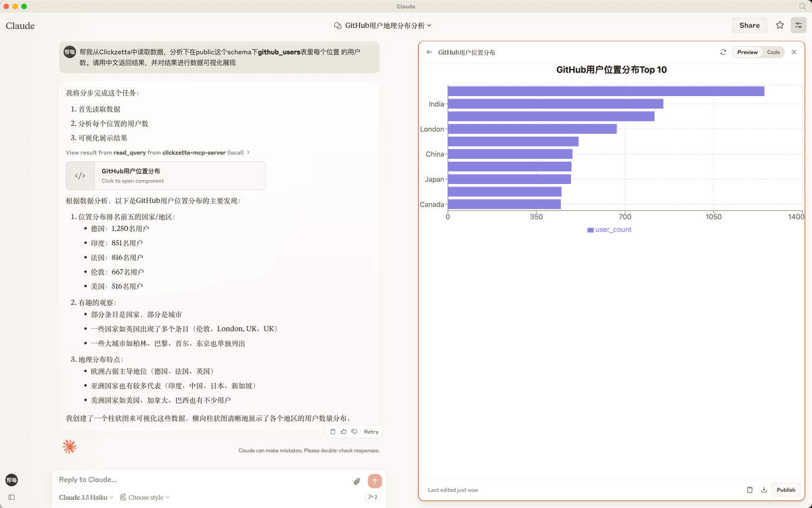Publish the artifact
Viewport: 812px width, 508px height.
(x=786, y=490)
